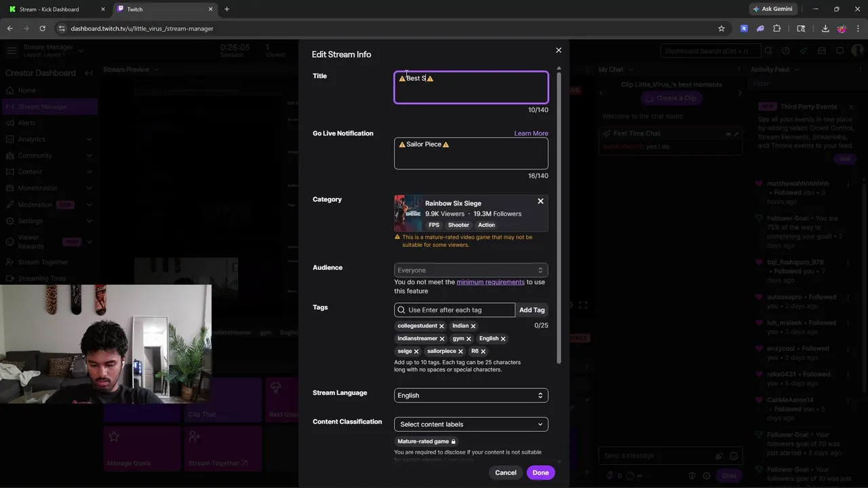This screenshot has height=488, width=868.
Task: Go back in browser history
Action: (x=9, y=28)
